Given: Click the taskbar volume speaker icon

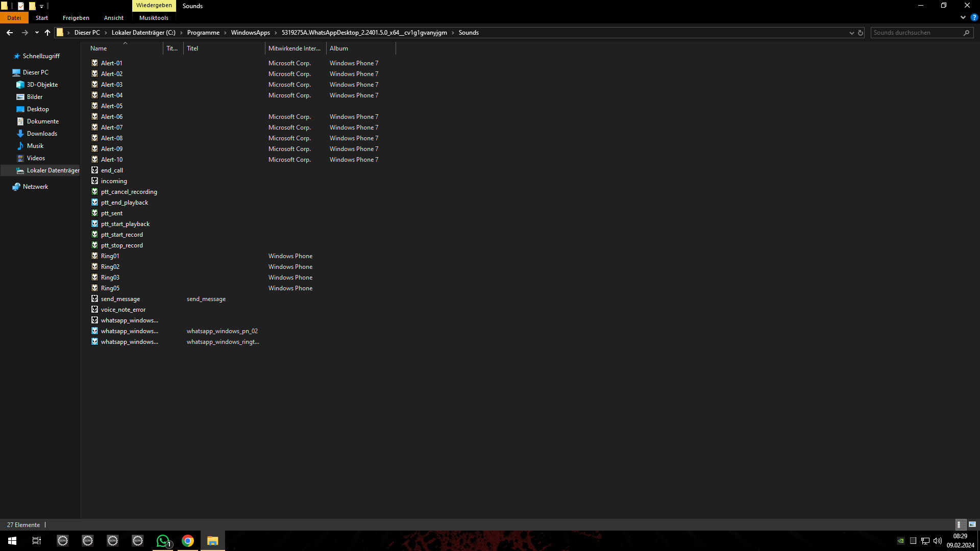Looking at the screenshot, I should [x=938, y=541].
